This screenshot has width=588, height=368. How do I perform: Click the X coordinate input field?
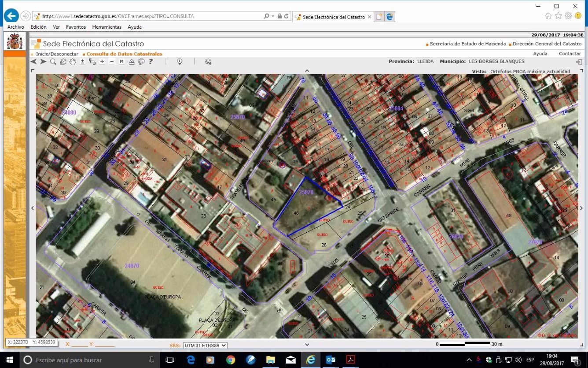[x=80, y=344]
